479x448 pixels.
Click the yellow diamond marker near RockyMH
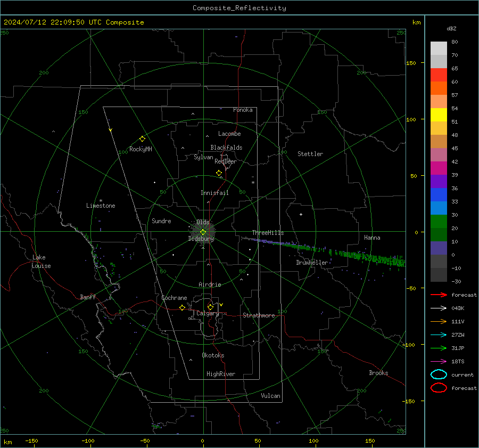coord(142,139)
